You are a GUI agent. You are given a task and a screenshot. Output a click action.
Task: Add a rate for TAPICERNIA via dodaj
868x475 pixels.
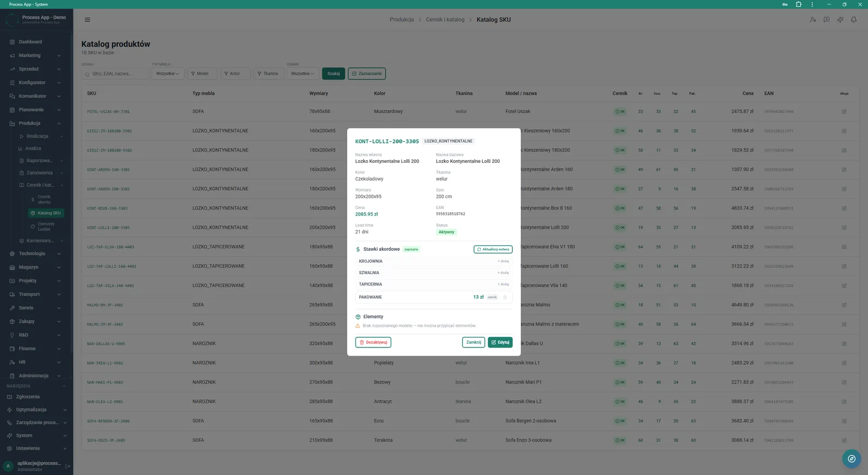tap(503, 284)
